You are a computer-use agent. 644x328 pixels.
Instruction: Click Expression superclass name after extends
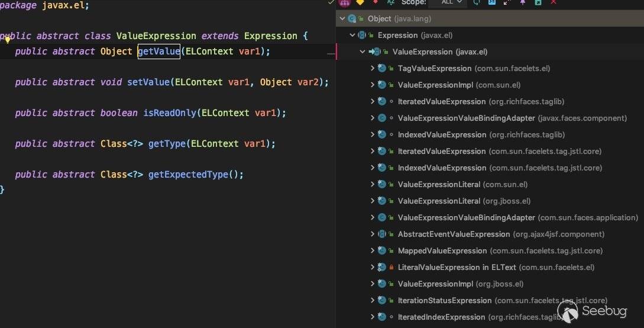coord(271,36)
